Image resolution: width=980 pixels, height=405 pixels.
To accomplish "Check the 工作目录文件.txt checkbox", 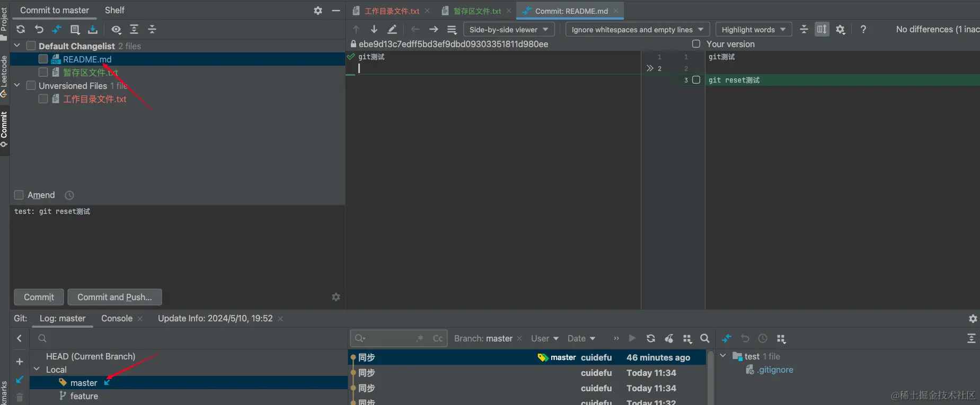I will click(x=43, y=99).
